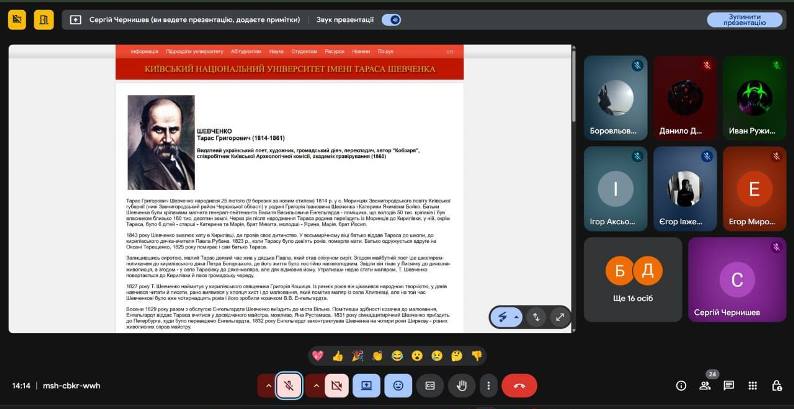Image resolution: width=794 pixels, height=409 pixels.
Task: Select Егор Миро participant tile
Action: [755, 189]
